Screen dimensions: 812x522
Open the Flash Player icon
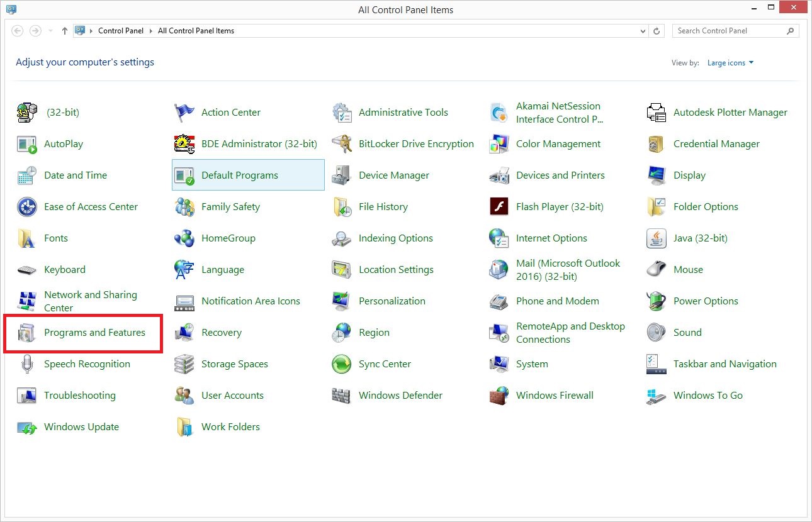tap(499, 207)
